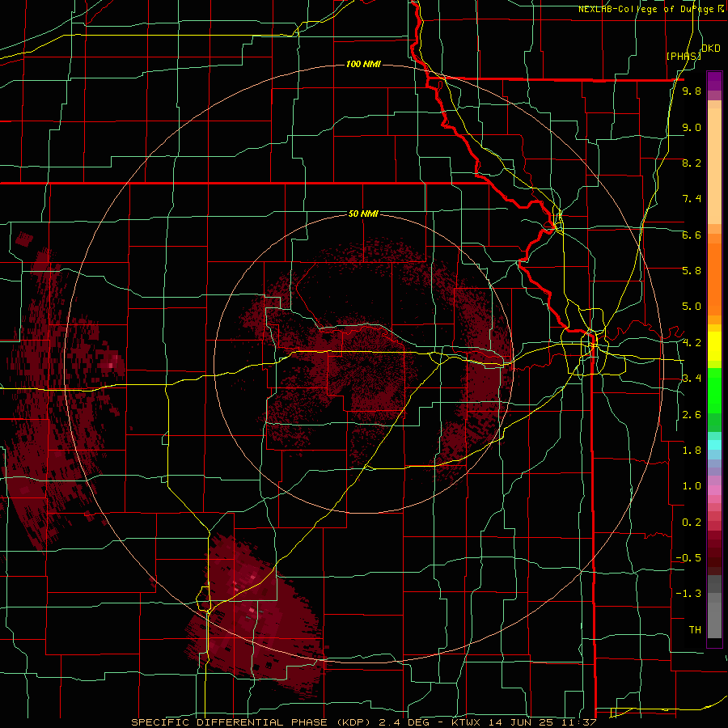Click the 7.4 value on the color scale
The image size is (728, 728).
coord(692,199)
